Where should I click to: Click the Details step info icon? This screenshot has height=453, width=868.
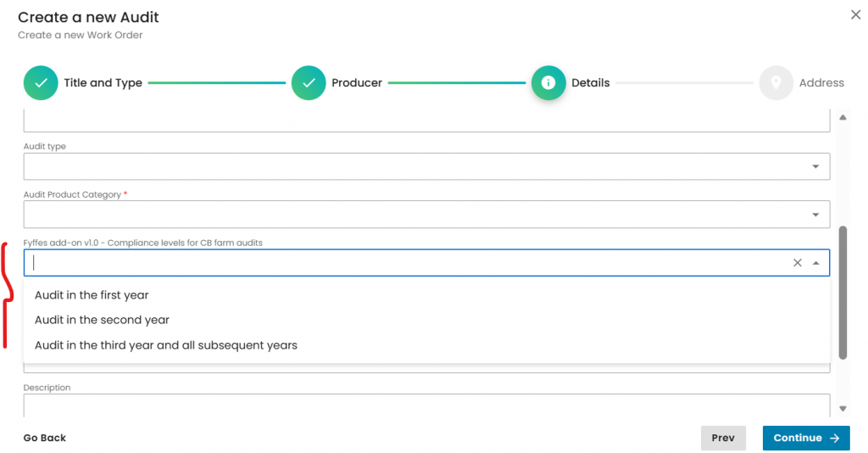tap(548, 83)
